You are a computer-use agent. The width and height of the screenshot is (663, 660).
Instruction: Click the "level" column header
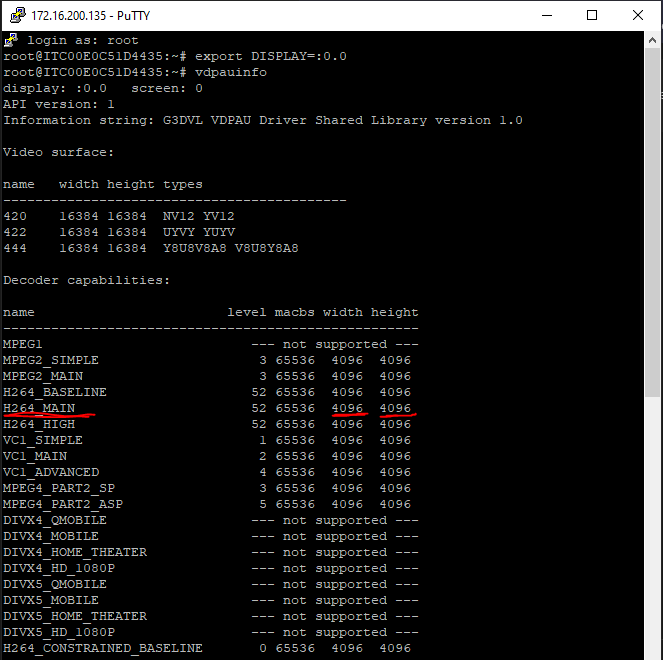246,312
